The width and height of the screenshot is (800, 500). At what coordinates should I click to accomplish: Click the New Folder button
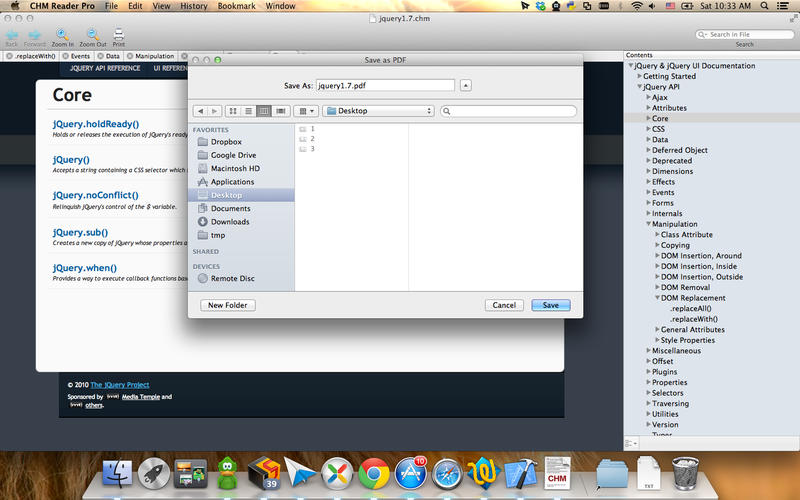point(228,305)
